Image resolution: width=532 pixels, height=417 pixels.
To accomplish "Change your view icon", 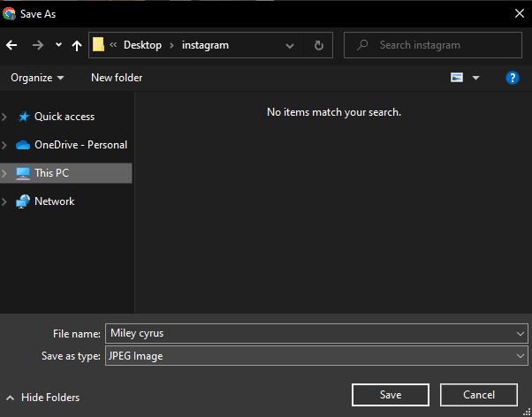I will coord(457,78).
